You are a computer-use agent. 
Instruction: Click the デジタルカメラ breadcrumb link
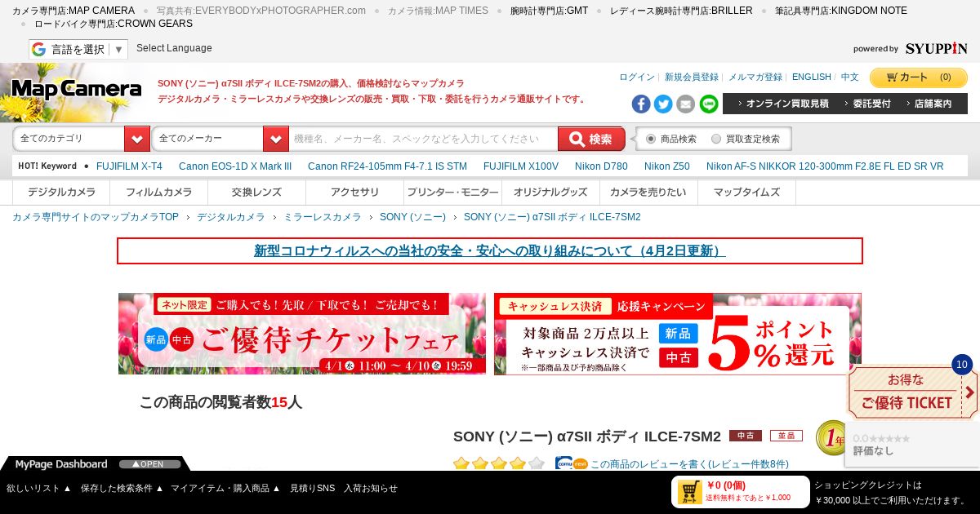click(x=231, y=217)
